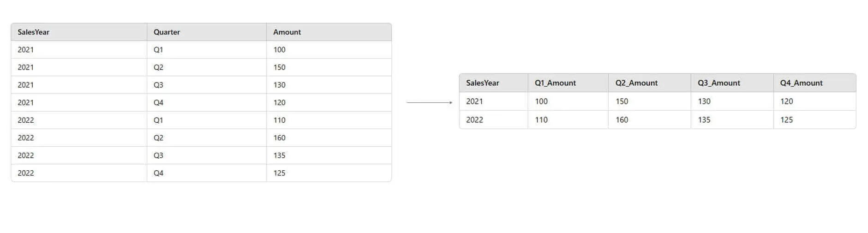Click the Q1_Amount column header

click(555, 83)
